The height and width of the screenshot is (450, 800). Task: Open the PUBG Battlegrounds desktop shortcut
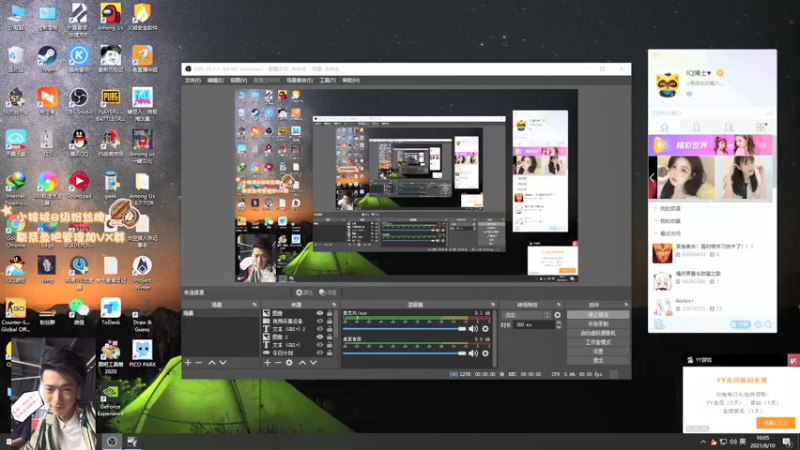click(x=110, y=105)
